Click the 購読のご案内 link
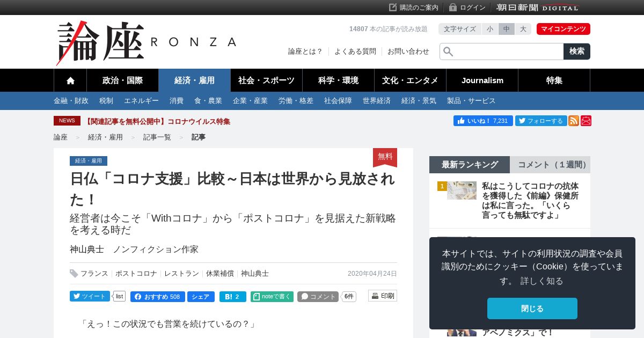644x338 pixels. [x=414, y=8]
